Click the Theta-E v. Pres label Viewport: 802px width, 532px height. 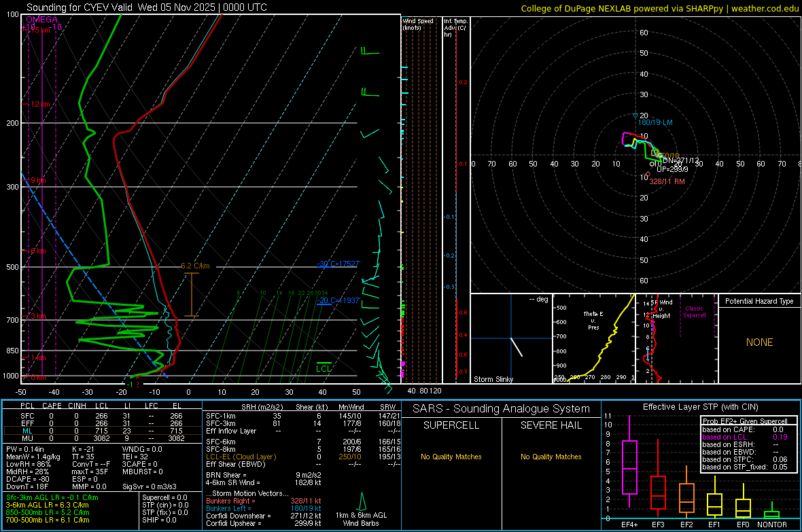tap(593, 320)
